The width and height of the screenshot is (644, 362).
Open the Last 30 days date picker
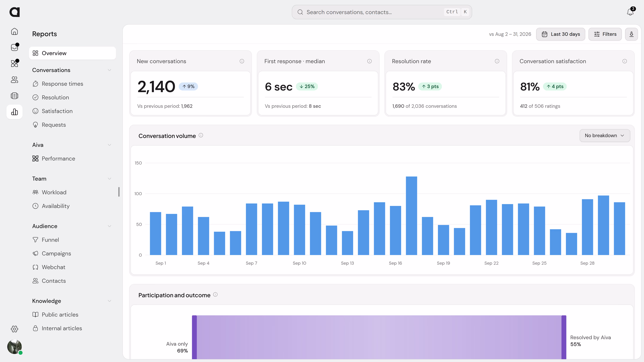(x=561, y=34)
